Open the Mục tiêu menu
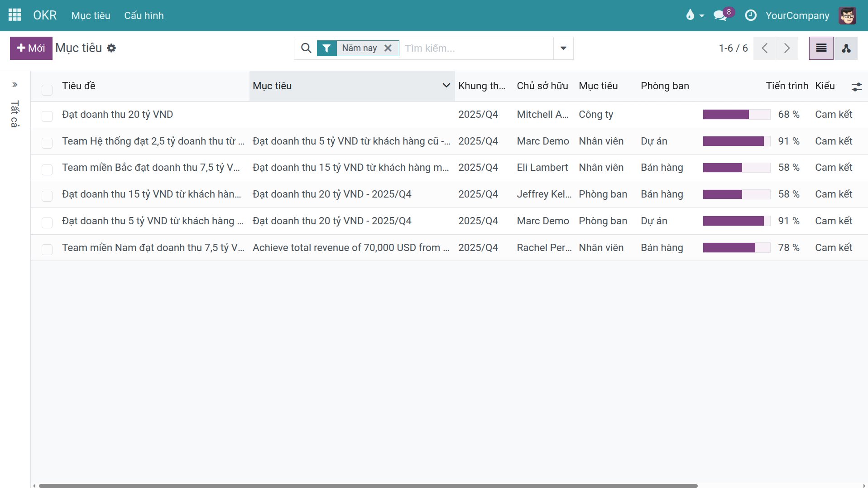The height and width of the screenshot is (488, 868). click(91, 15)
